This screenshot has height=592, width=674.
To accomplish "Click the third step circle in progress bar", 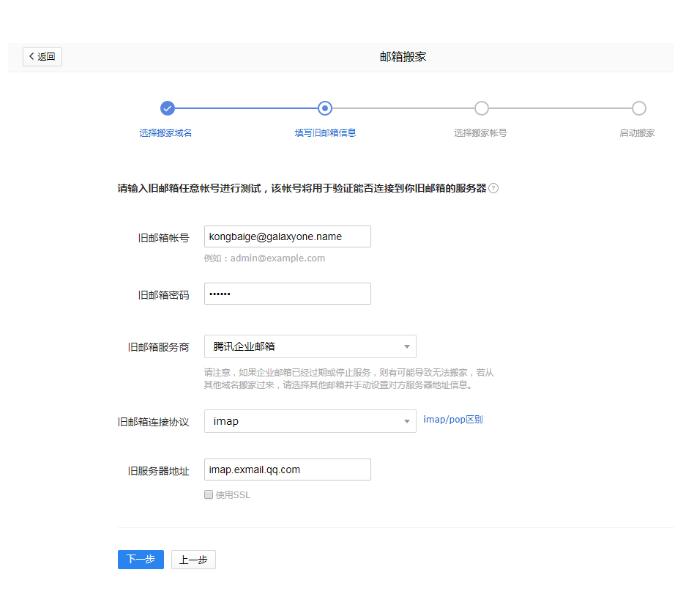I will 481,108.
